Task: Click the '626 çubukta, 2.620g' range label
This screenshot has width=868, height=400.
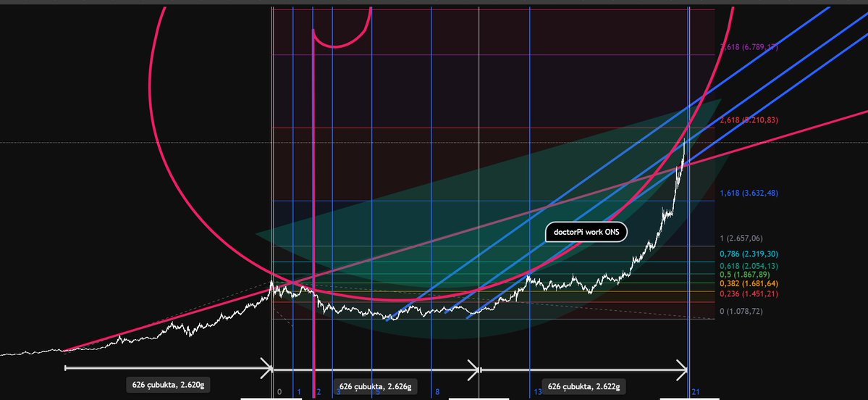Action: tap(168, 385)
